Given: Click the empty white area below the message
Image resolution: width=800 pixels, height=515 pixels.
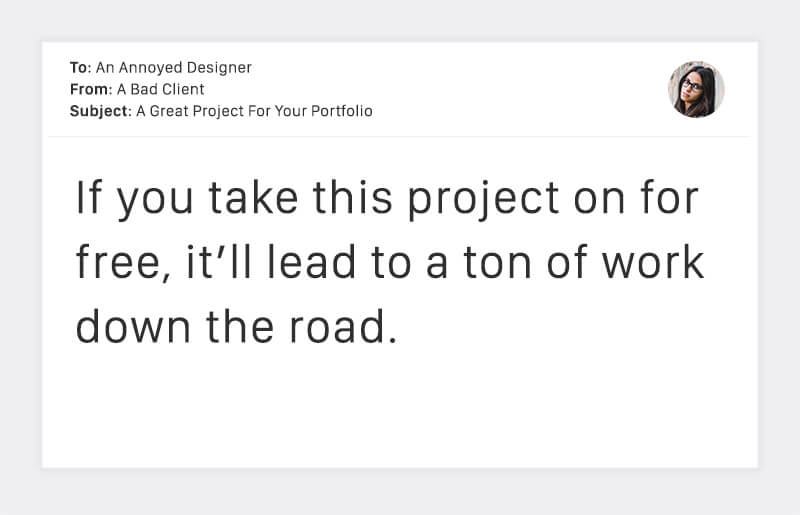Looking at the screenshot, I should pyautogui.click(x=400, y=410).
